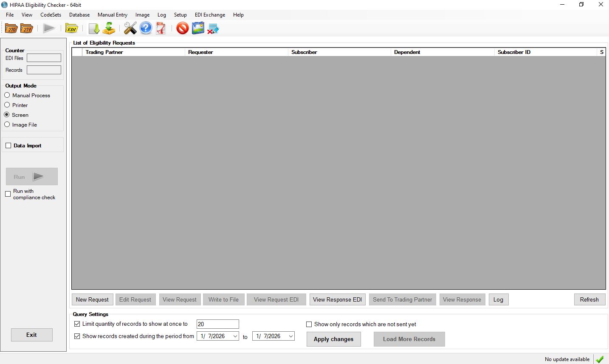
Task: Click the Records counter field
Action: [x=44, y=70]
